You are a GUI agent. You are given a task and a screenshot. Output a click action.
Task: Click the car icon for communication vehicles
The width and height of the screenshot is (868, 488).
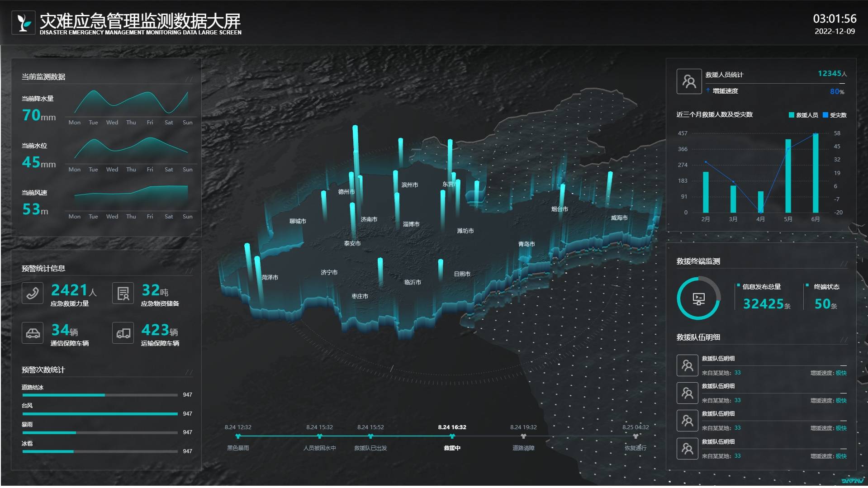tap(33, 333)
